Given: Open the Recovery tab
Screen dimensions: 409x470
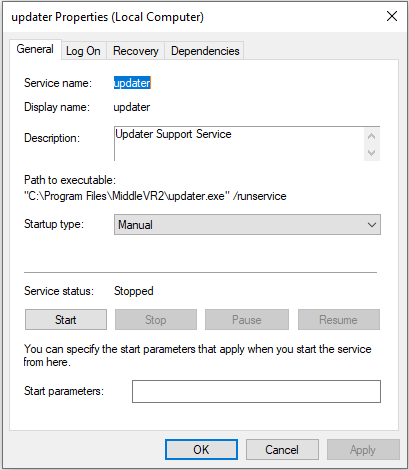Looking at the screenshot, I should coord(135,51).
